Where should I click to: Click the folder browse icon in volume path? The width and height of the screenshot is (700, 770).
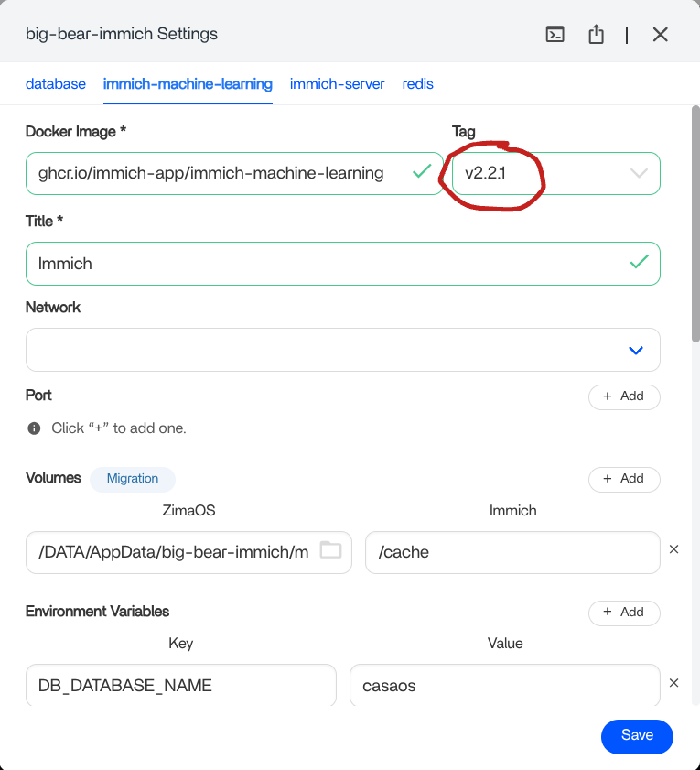330,550
